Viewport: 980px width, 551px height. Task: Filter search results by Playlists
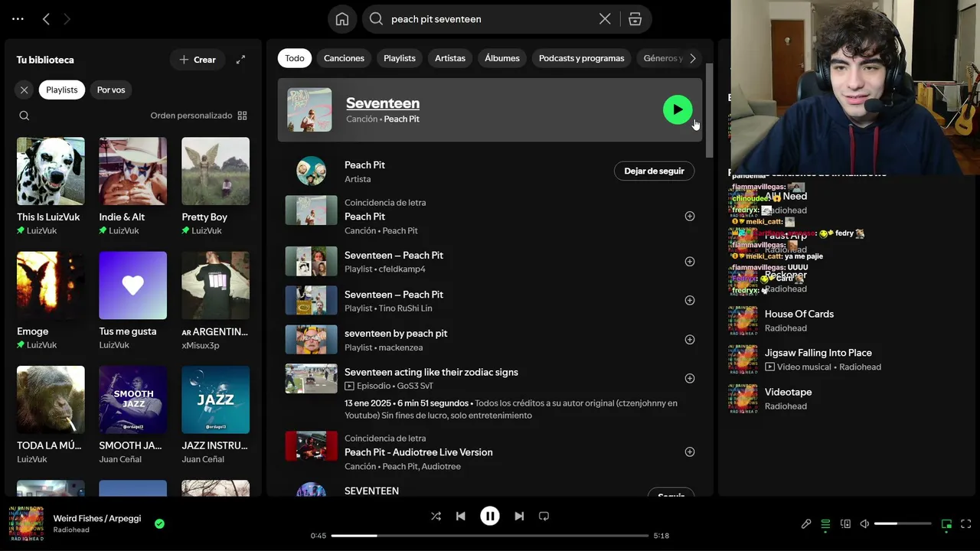coord(400,58)
